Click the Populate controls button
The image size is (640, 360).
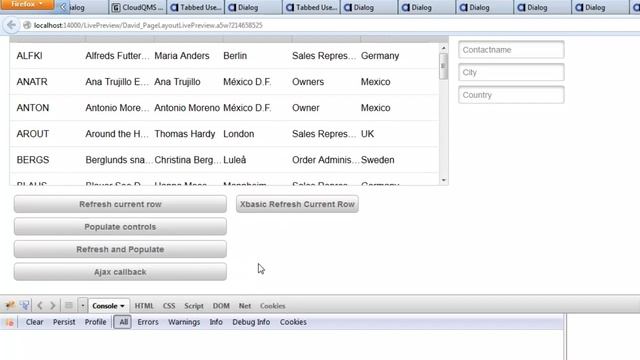(x=120, y=227)
